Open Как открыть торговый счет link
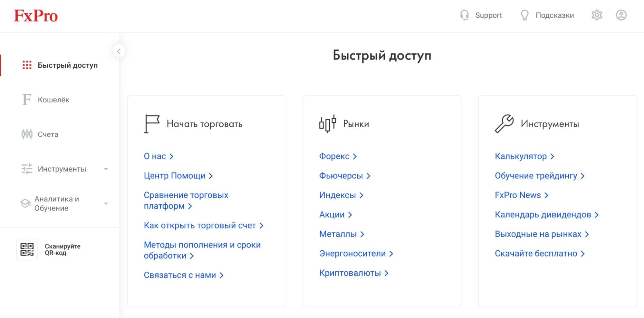 click(204, 226)
